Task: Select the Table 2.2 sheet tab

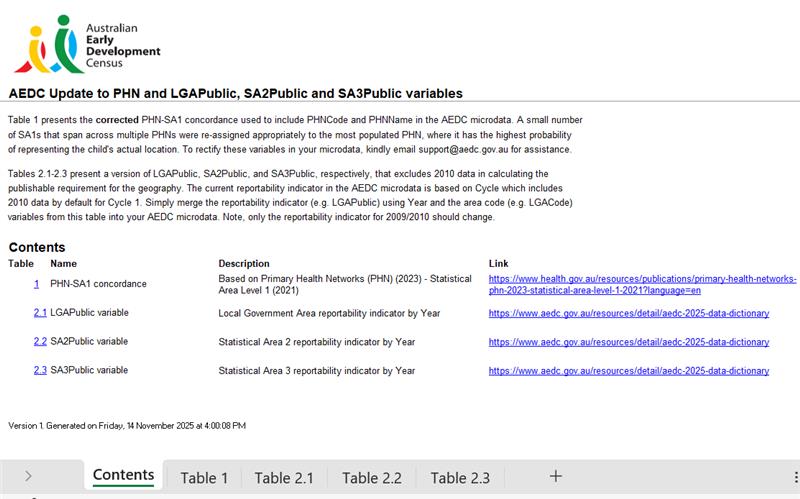Action: click(371, 477)
